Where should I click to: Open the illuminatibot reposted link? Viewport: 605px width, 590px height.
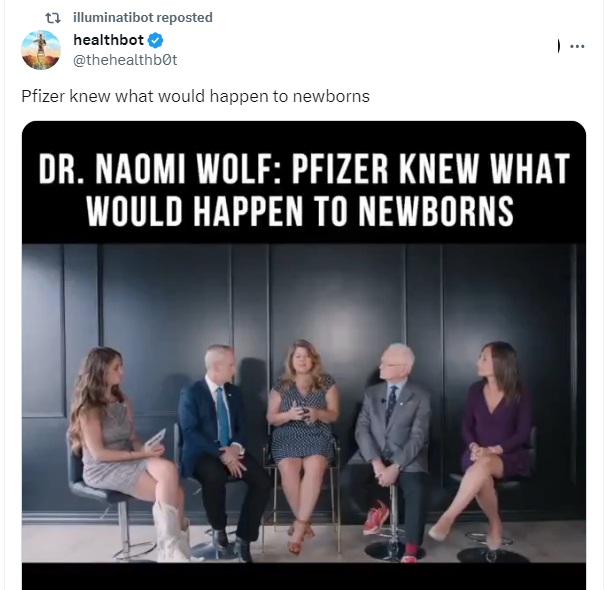[143, 17]
